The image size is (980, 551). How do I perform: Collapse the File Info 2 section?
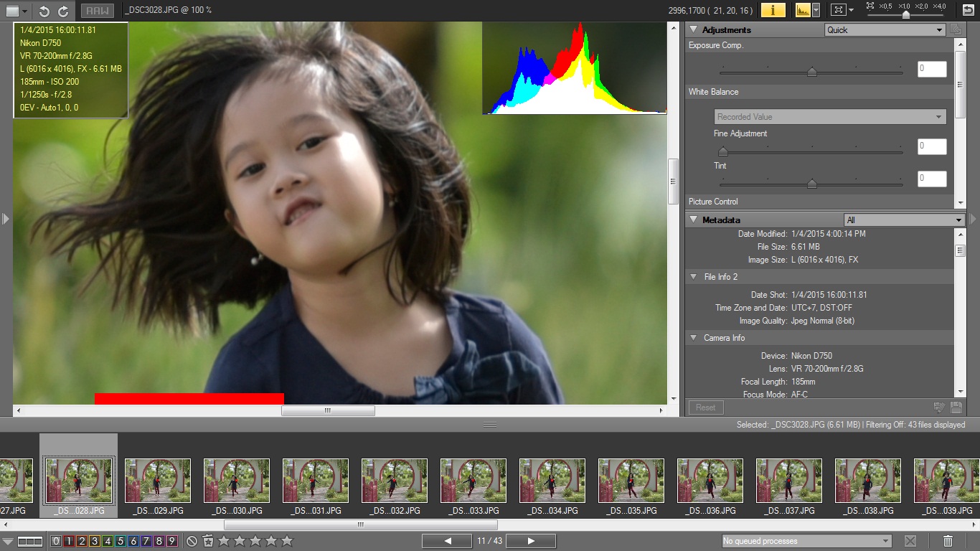694,277
